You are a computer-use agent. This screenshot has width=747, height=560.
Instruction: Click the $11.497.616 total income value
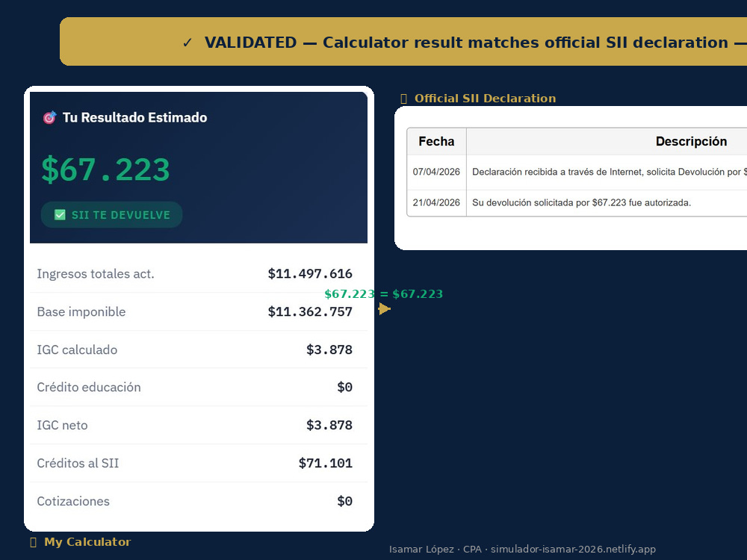tap(310, 274)
